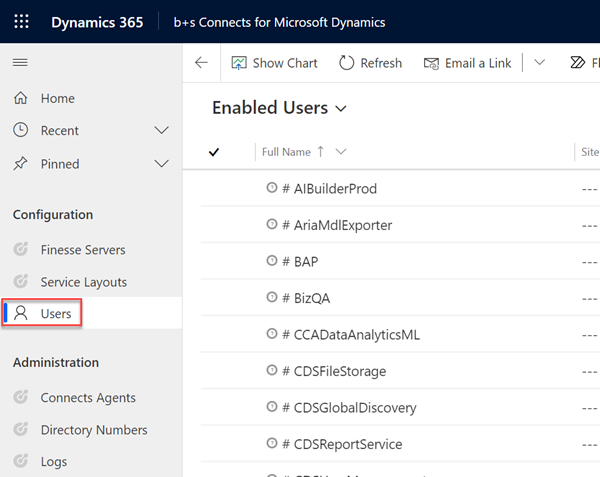Open the Full Name column dropdown chevron
Screen dimensions: 600x477
click(x=341, y=151)
